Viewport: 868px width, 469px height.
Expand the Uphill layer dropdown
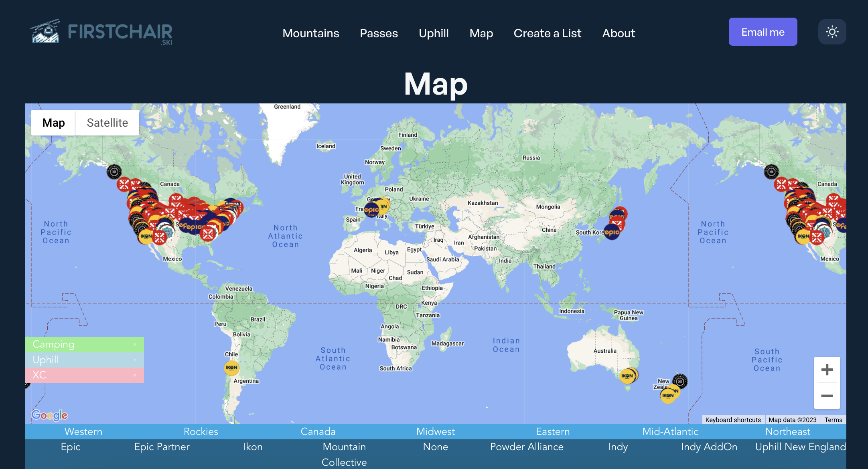[84, 360]
